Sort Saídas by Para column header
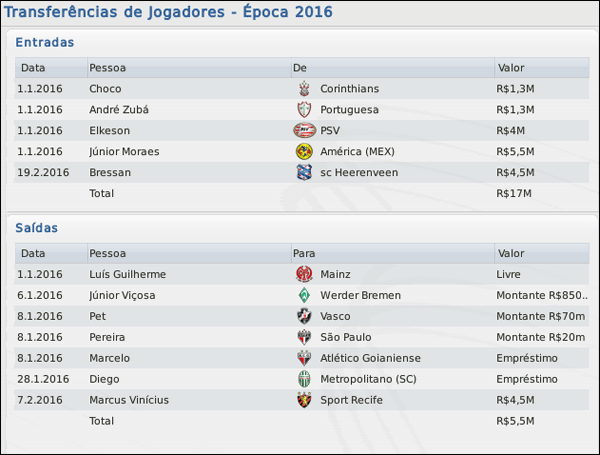 (304, 254)
